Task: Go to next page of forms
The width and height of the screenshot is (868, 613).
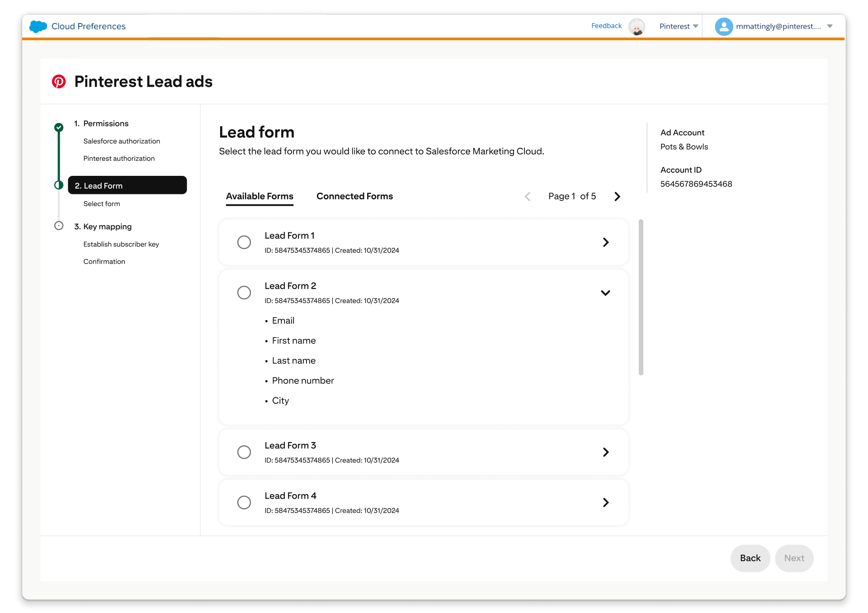Action: pos(617,197)
